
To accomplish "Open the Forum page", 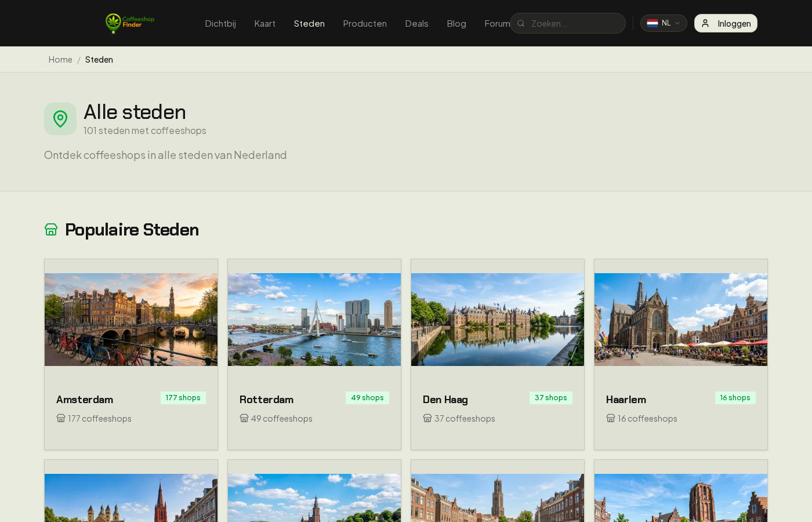I will [x=497, y=24].
